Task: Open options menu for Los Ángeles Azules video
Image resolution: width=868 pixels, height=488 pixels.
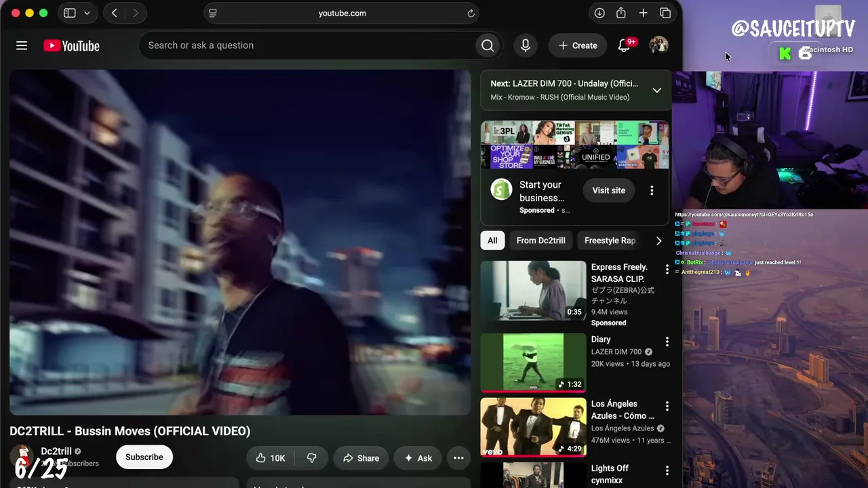Action: (x=667, y=407)
